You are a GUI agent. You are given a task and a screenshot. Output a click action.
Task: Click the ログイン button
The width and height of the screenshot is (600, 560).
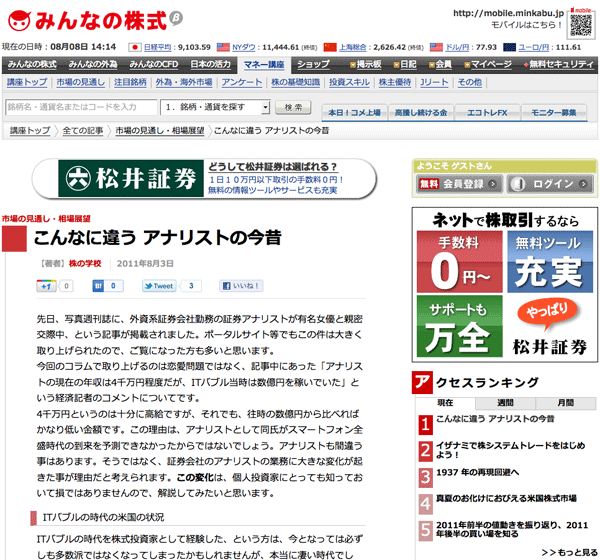click(x=548, y=184)
